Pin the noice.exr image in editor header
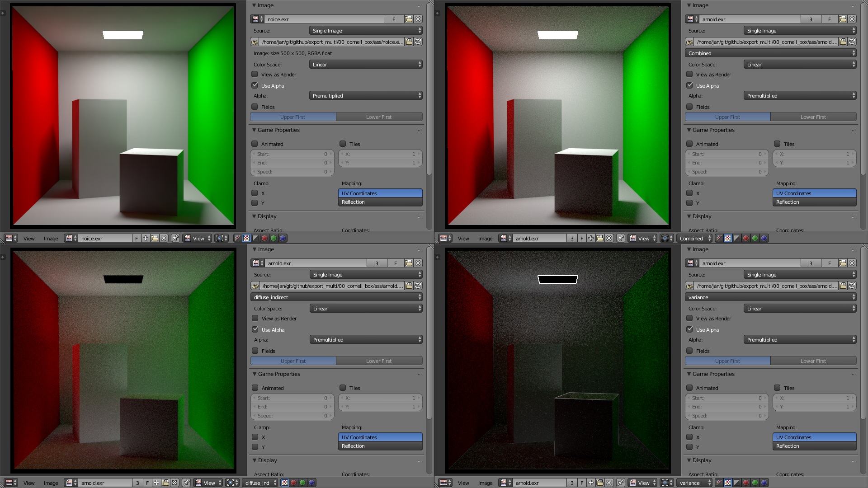 pyautogui.click(x=175, y=238)
